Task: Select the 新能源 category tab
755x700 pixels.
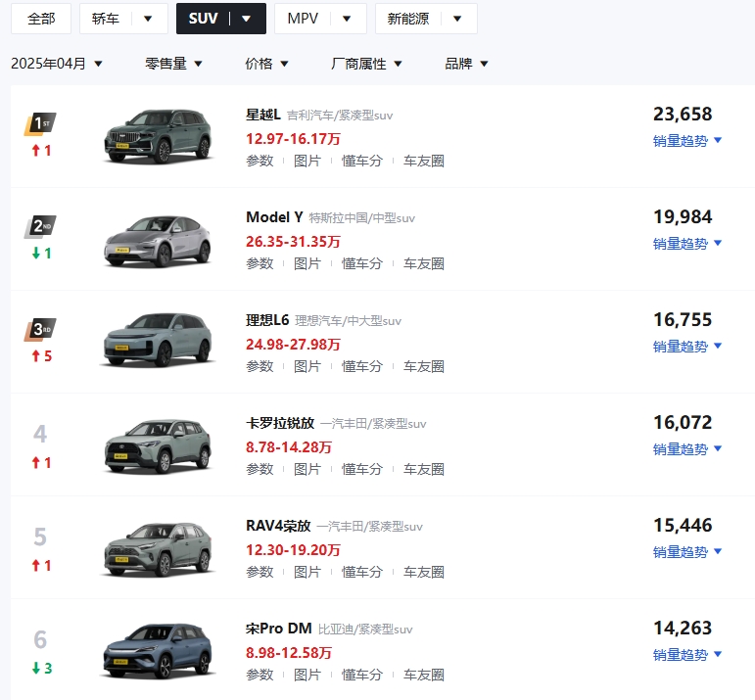Action: point(408,19)
